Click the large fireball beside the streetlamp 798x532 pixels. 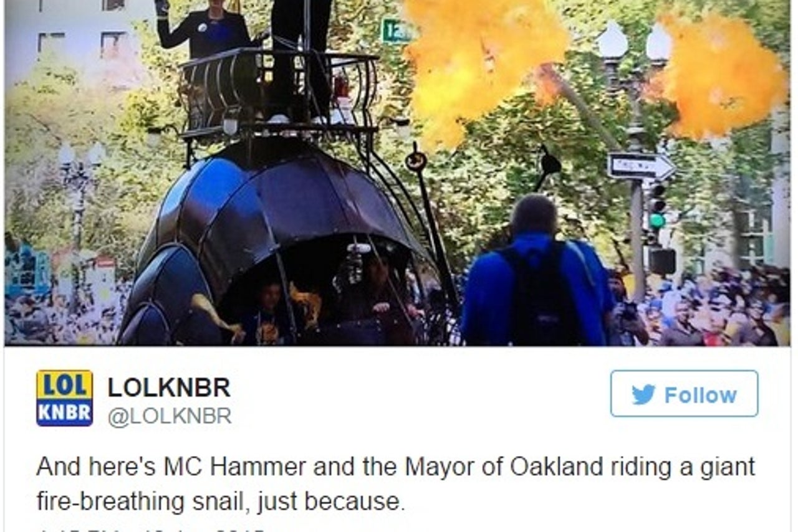(721, 75)
